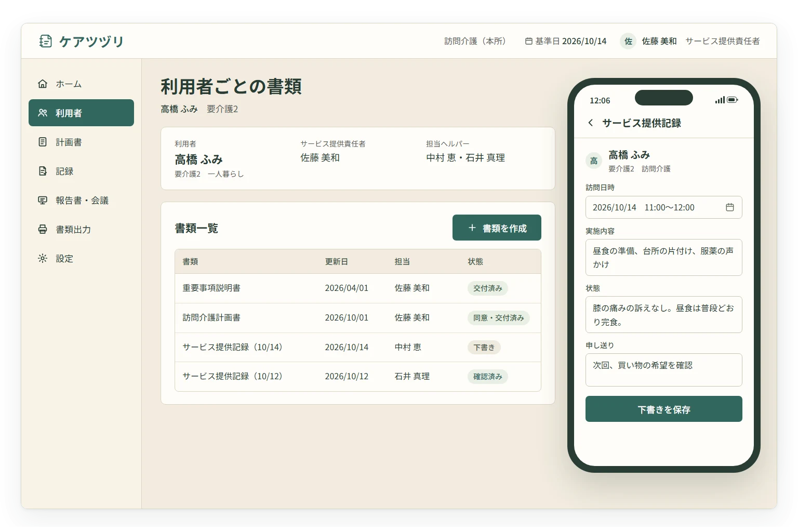Tap the 実施内容 text field on phone
This screenshot has height=532, width=798.
[663, 257]
